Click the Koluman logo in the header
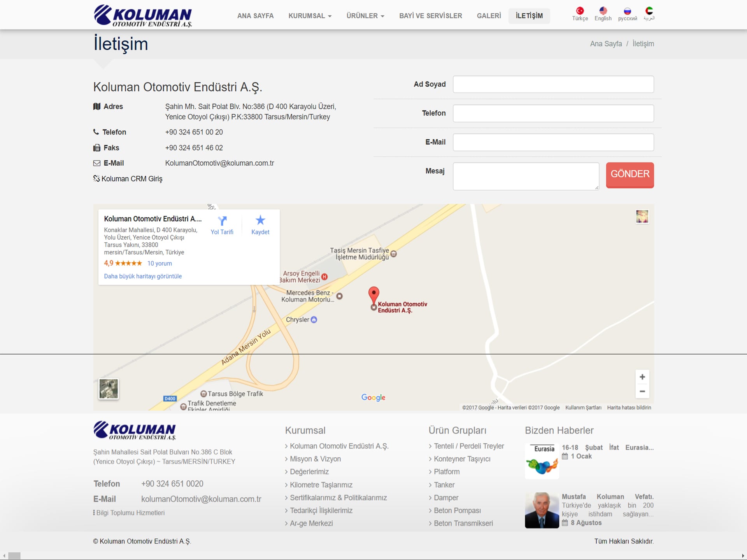The image size is (747, 560). (143, 16)
